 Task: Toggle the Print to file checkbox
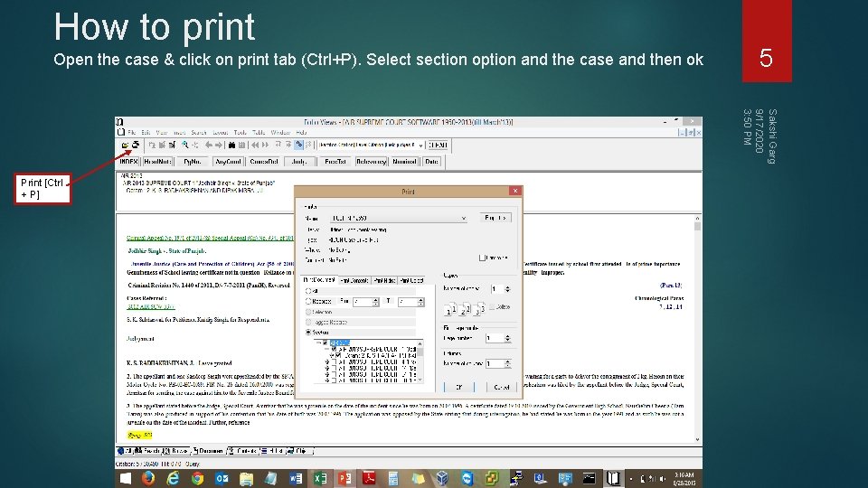482,258
